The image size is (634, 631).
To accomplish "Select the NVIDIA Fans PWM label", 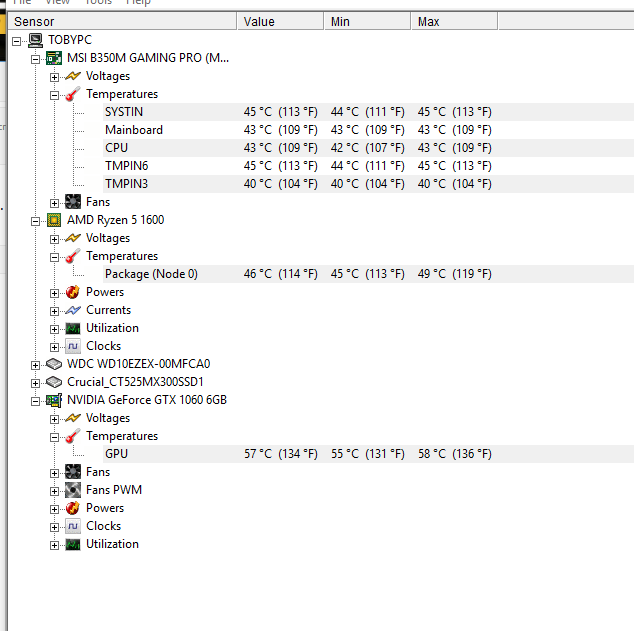I will [x=114, y=490].
